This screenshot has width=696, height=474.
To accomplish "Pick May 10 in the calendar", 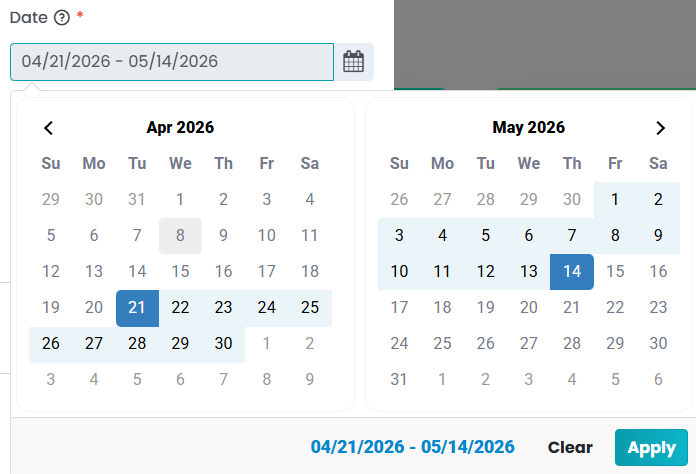I will pyautogui.click(x=399, y=272).
